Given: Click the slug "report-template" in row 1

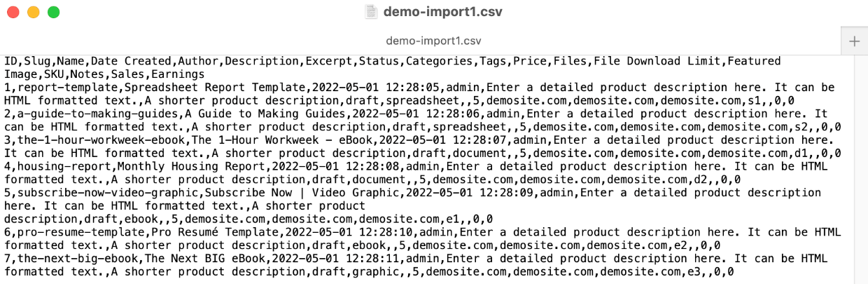Looking at the screenshot, I should 67,88.
